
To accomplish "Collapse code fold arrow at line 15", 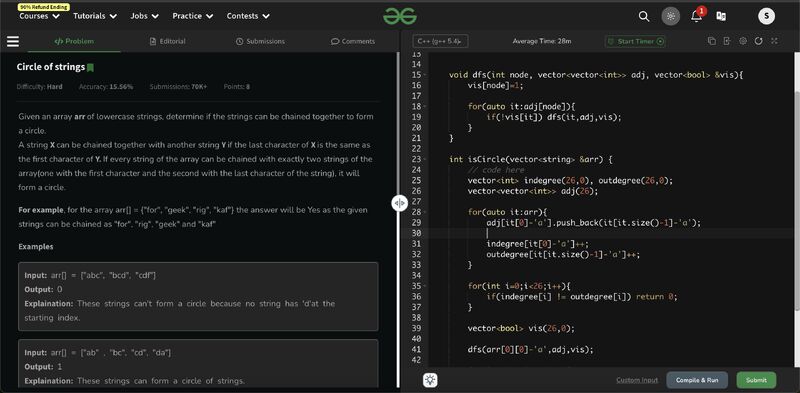I will click(425, 75).
